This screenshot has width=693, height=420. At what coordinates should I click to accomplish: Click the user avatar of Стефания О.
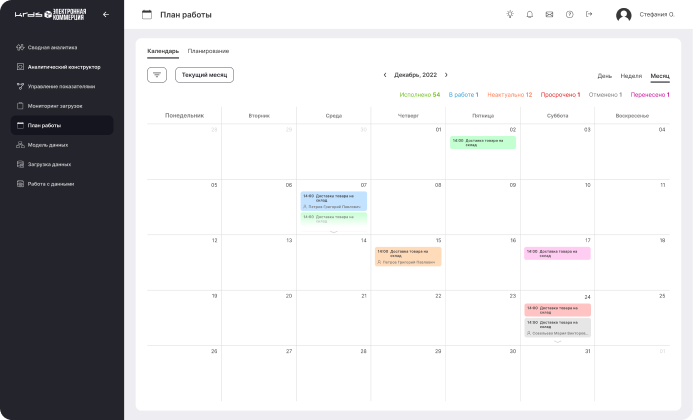click(624, 15)
